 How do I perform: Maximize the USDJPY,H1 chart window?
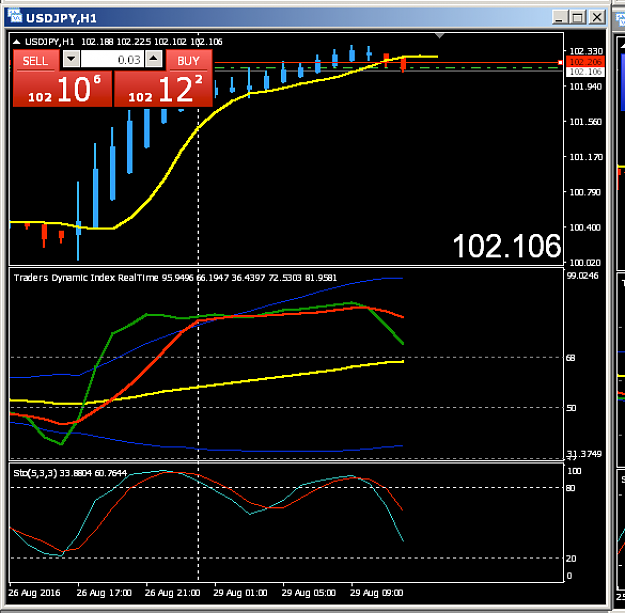pyautogui.click(x=578, y=18)
